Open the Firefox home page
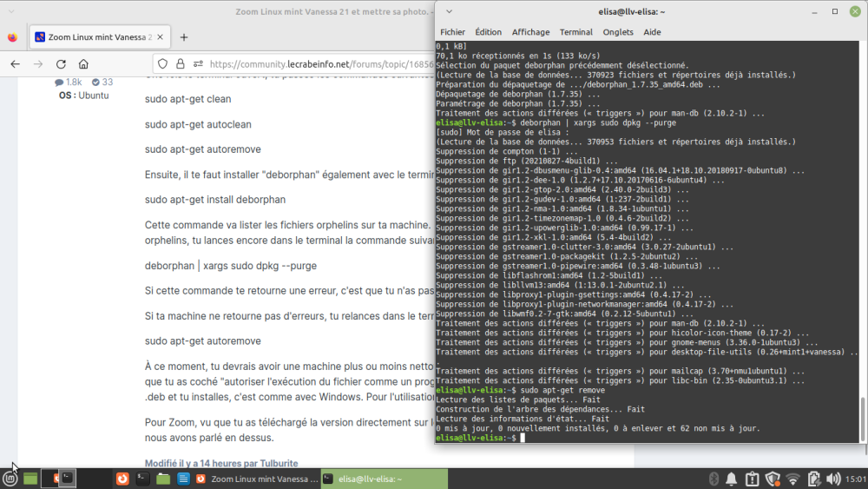Screen dimensions: 868x489 [x=83, y=64]
